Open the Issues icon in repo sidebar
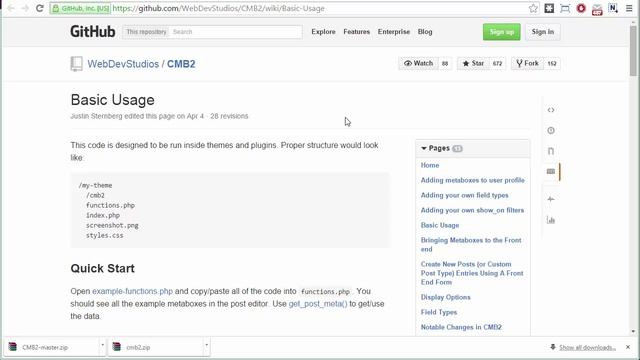The width and height of the screenshot is (640, 360). tap(551, 131)
